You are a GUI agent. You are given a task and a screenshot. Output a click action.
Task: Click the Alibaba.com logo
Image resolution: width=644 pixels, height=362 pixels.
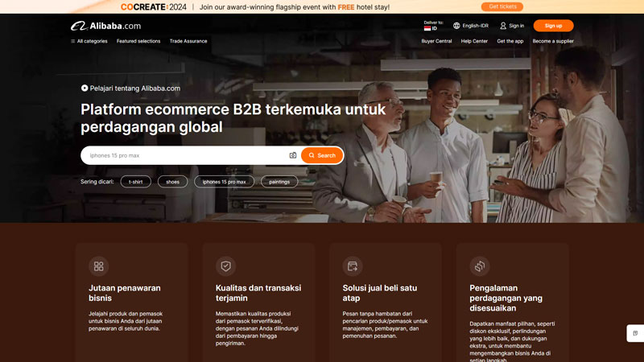(105, 26)
